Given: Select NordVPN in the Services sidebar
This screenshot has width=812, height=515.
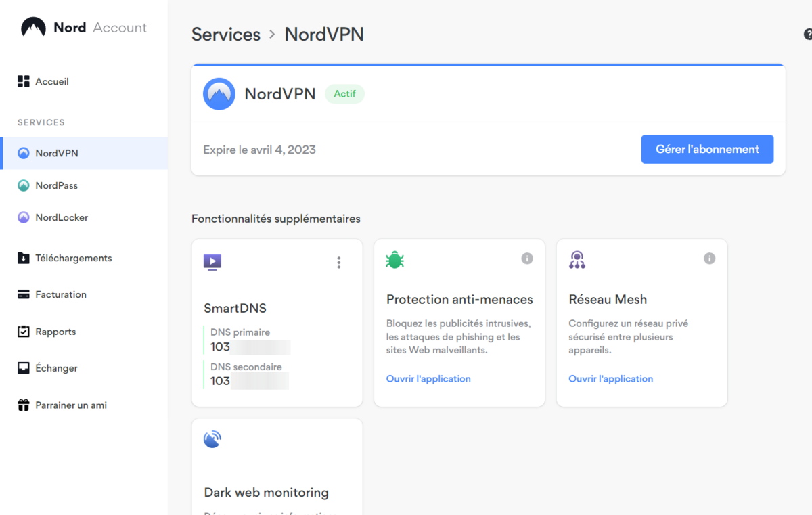Looking at the screenshot, I should pos(84,153).
